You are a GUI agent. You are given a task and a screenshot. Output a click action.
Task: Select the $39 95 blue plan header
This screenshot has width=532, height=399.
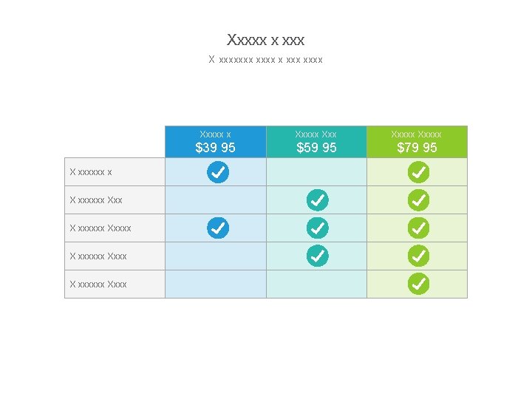pyautogui.click(x=216, y=142)
